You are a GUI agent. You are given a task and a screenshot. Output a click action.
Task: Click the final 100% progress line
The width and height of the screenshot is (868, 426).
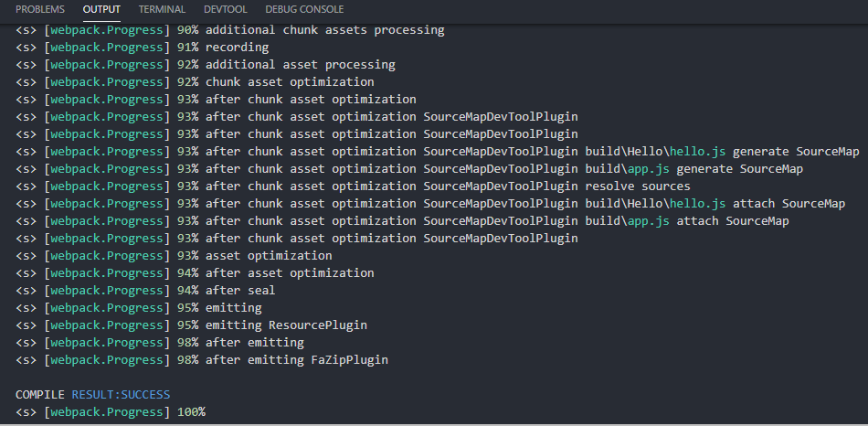(111, 412)
